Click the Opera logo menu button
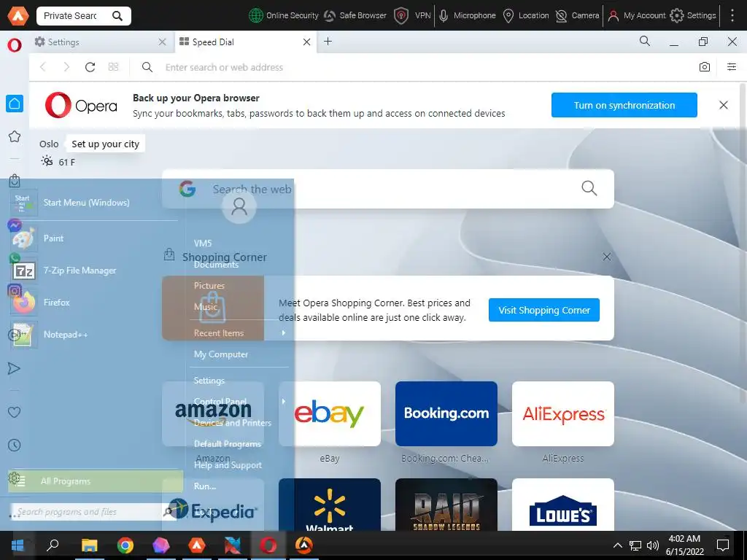Viewport: 747px width, 560px height. 15,45
